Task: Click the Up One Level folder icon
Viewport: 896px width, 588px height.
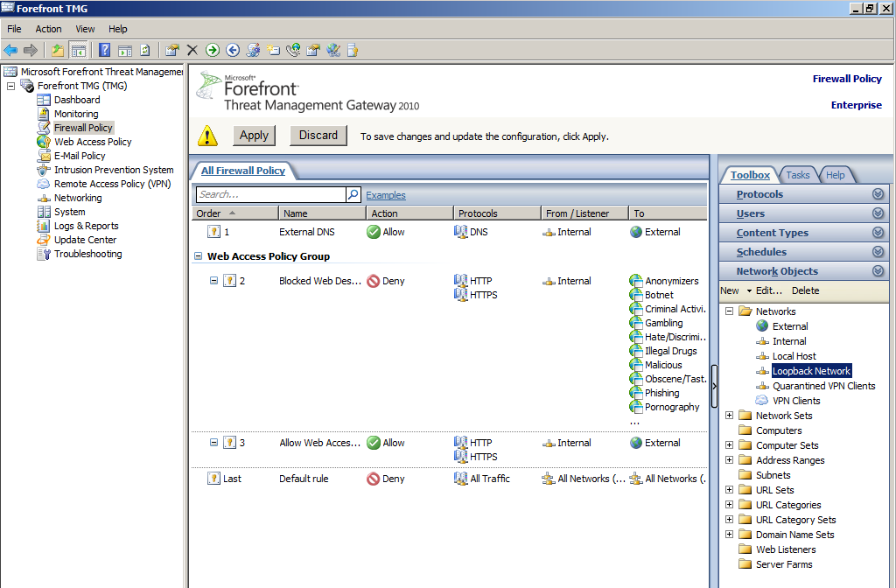Action: click(x=58, y=51)
